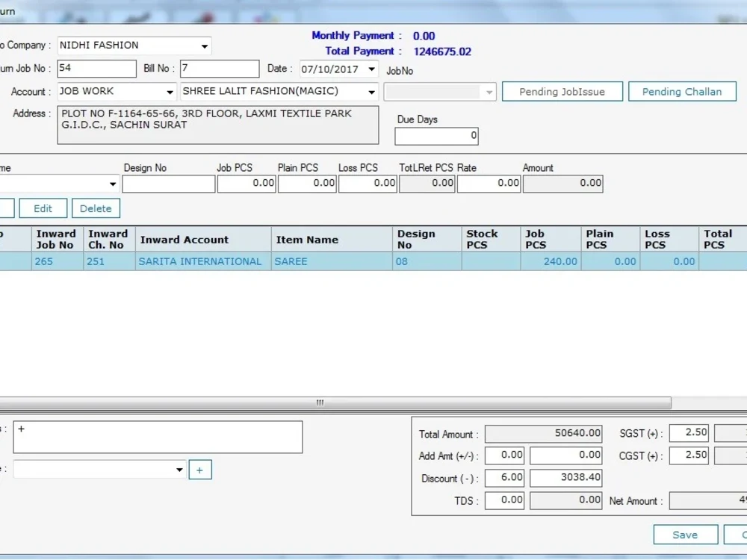Click the horizontal scrollbar of the grid
This screenshot has width=747, height=560.
[x=335, y=403]
